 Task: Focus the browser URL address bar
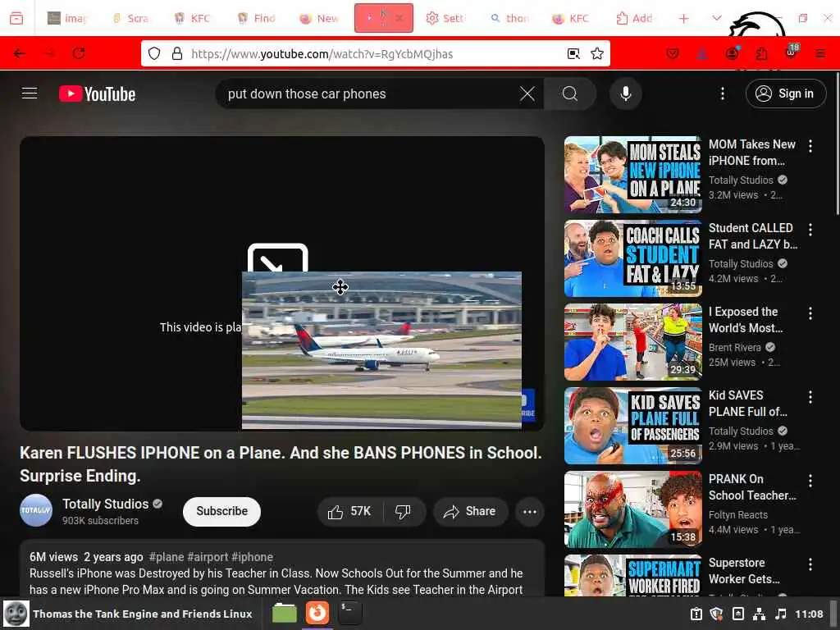[375, 53]
